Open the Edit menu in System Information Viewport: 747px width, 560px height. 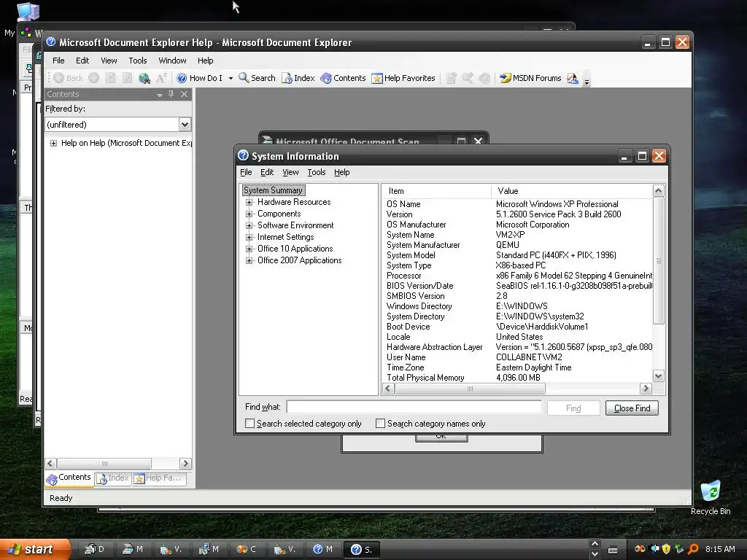pyautogui.click(x=267, y=172)
